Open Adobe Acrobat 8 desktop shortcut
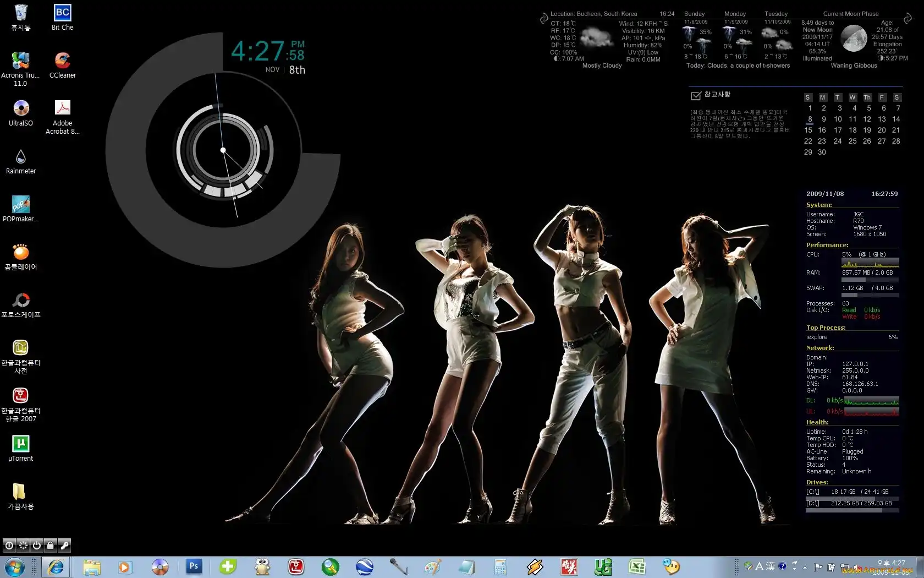 click(62, 108)
